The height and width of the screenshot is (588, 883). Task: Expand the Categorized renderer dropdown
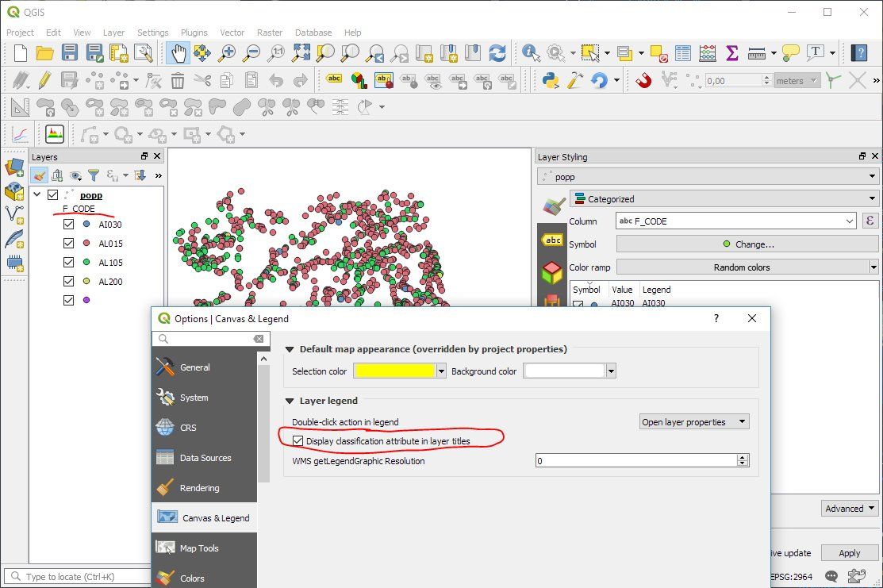[x=724, y=199]
